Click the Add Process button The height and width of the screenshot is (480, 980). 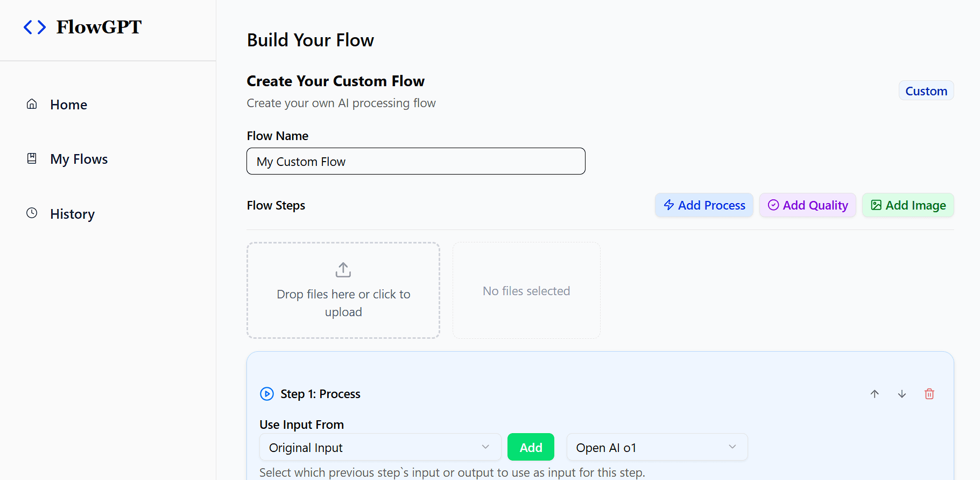(704, 205)
